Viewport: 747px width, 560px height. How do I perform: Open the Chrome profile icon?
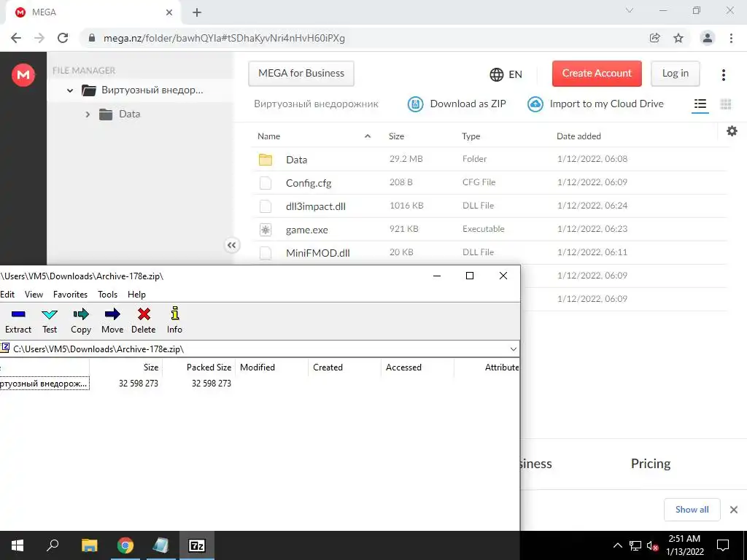tap(708, 38)
